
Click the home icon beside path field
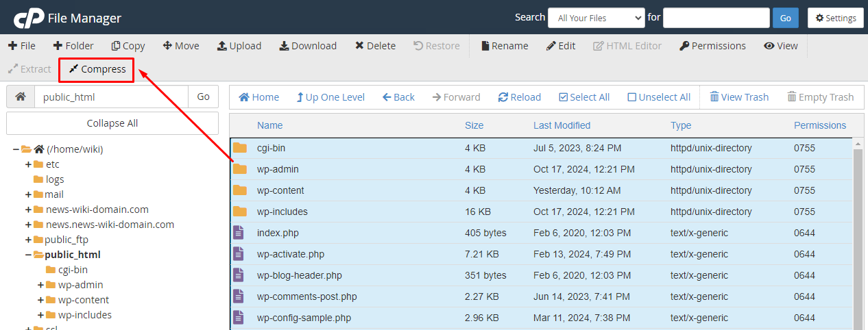(21, 97)
